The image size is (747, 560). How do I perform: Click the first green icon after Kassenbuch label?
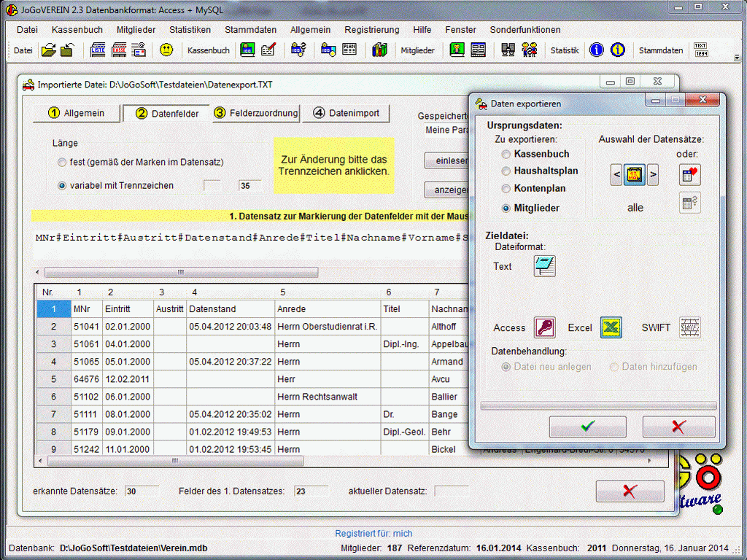[247, 50]
